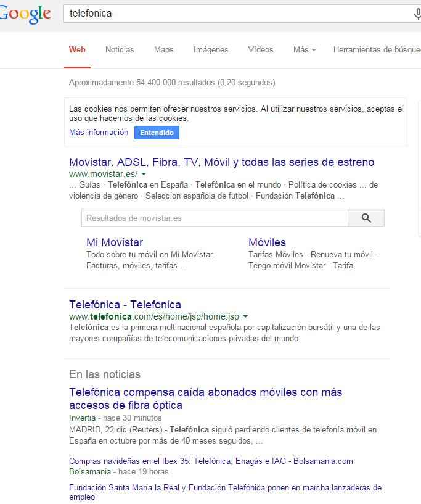Open the Más dropdown menu

tap(305, 50)
